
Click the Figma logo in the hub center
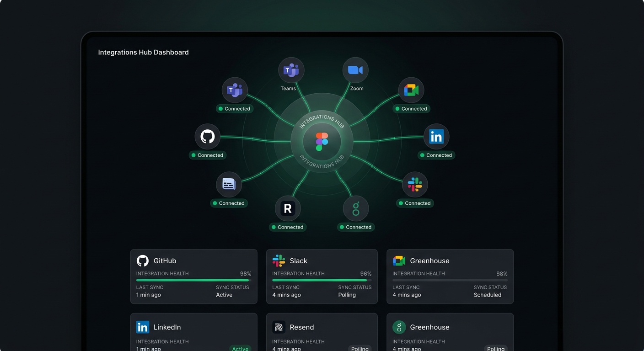[x=322, y=142]
